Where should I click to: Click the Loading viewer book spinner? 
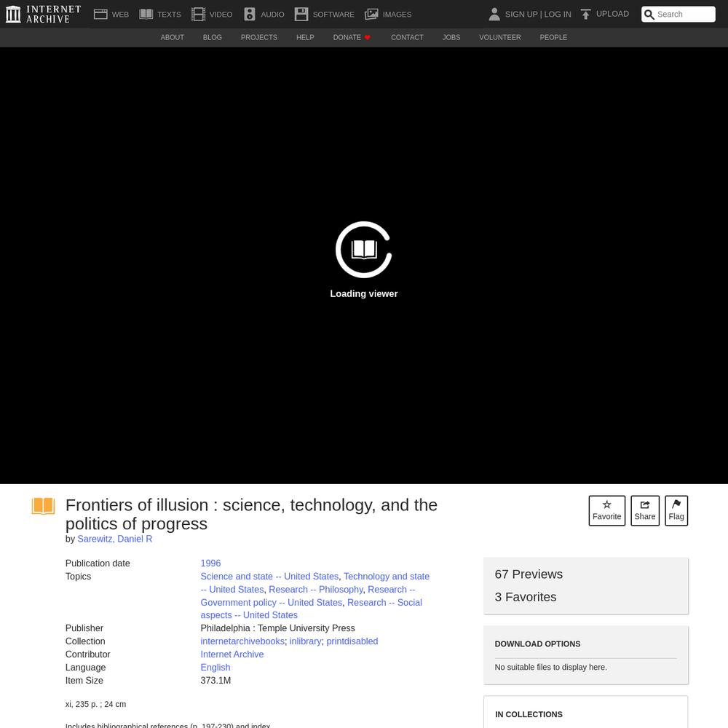[x=364, y=250]
